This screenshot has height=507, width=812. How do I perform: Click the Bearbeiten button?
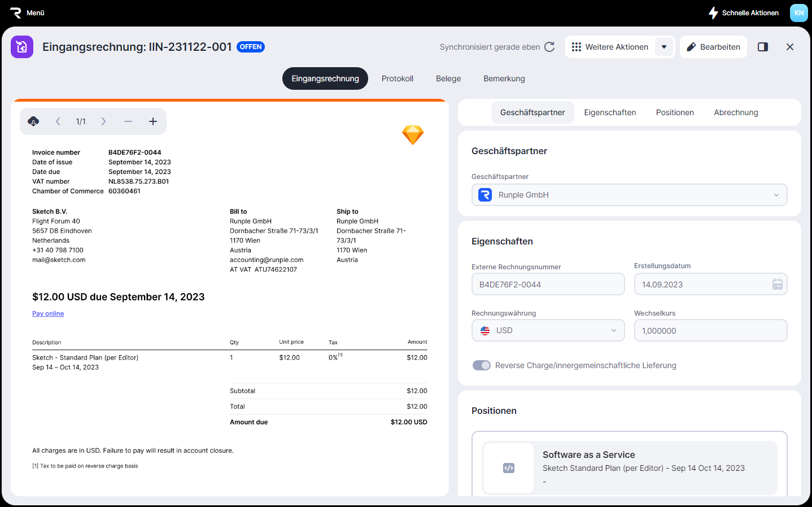coord(713,47)
